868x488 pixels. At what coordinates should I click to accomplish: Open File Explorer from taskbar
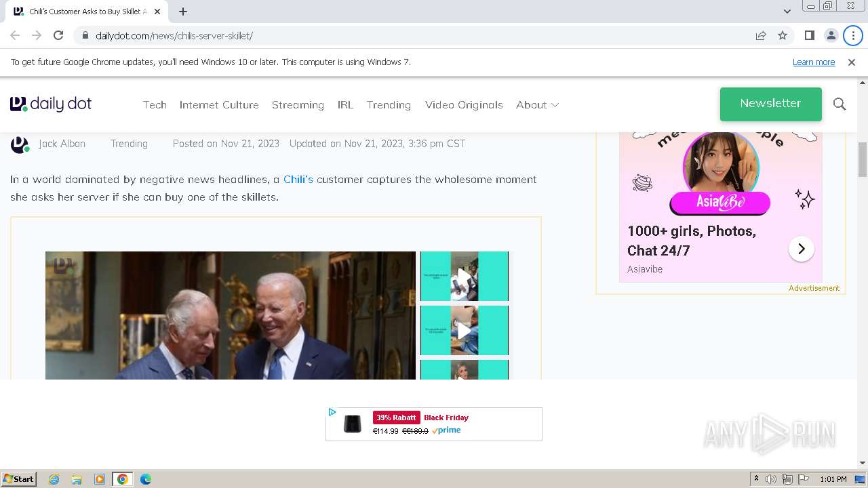coord(77,479)
